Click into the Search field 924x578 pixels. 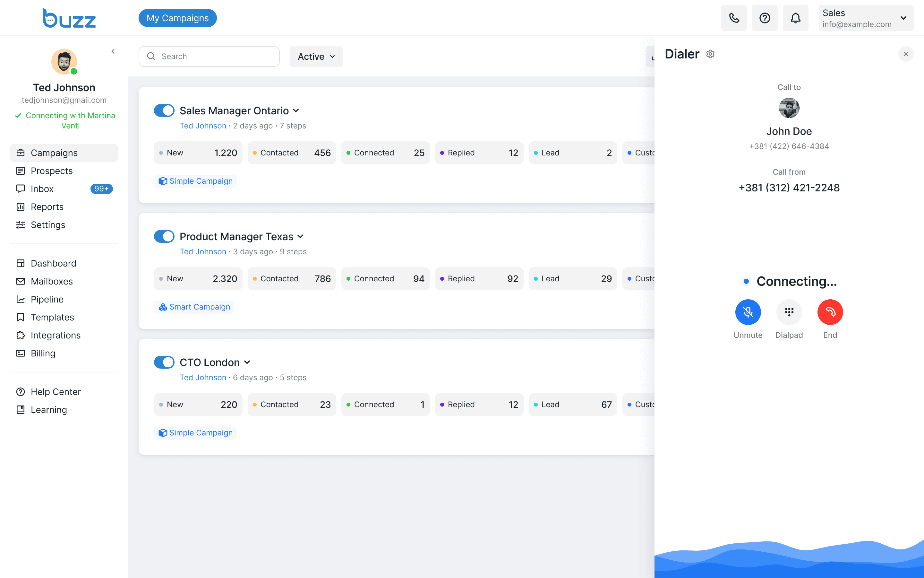[x=209, y=57]
